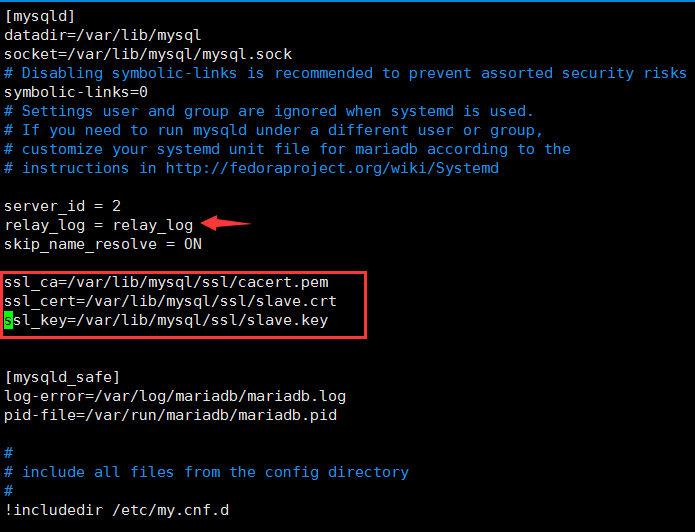This screenshot has height=532, width=695.
Task: Click the [mysqld] section header
Action: [x=39, y=16]
